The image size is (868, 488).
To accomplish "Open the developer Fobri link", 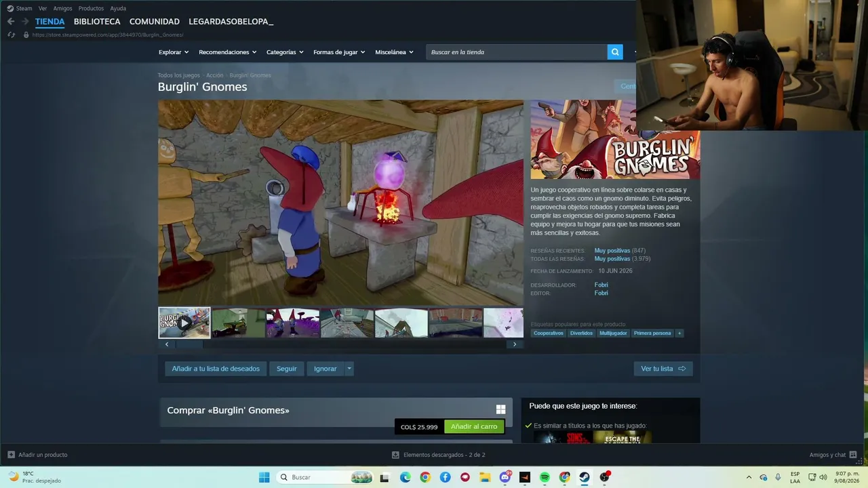I will [x=601, y=285].
